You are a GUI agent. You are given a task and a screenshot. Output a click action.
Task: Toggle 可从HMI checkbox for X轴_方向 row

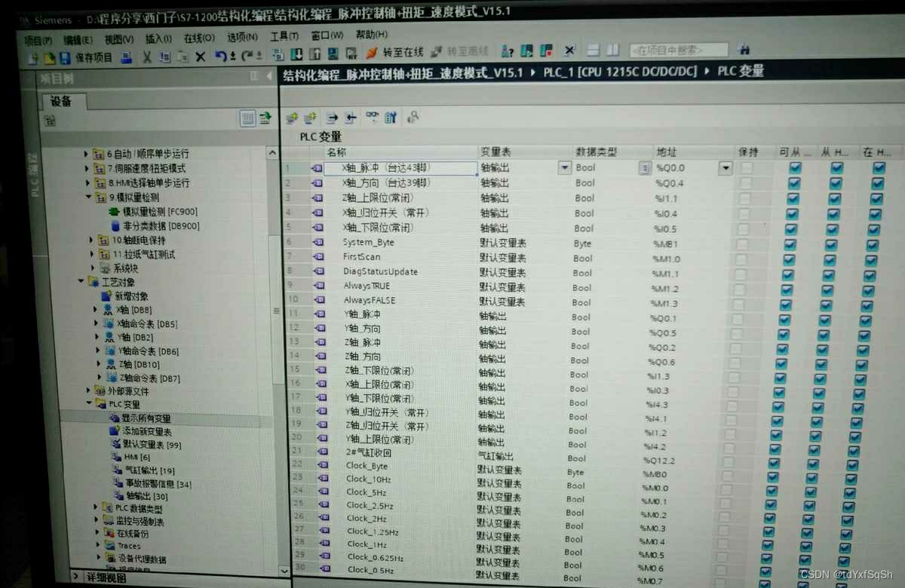click(x=793, y=182)
